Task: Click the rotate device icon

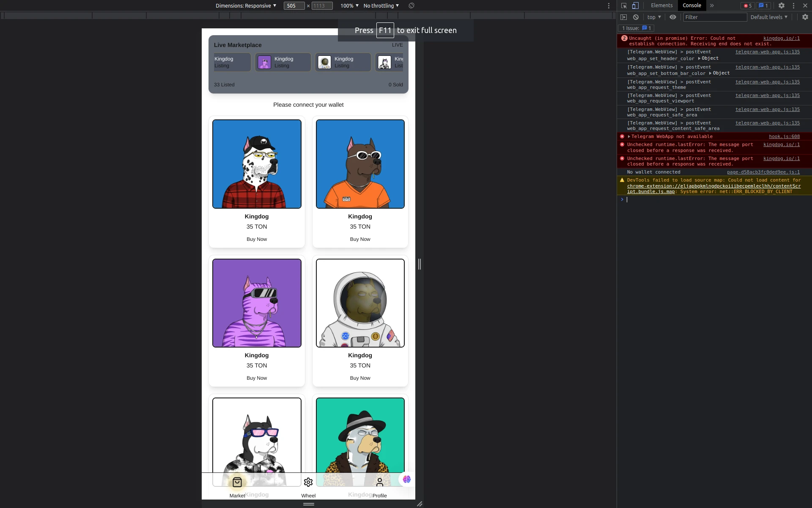Action: click(411, 6)
